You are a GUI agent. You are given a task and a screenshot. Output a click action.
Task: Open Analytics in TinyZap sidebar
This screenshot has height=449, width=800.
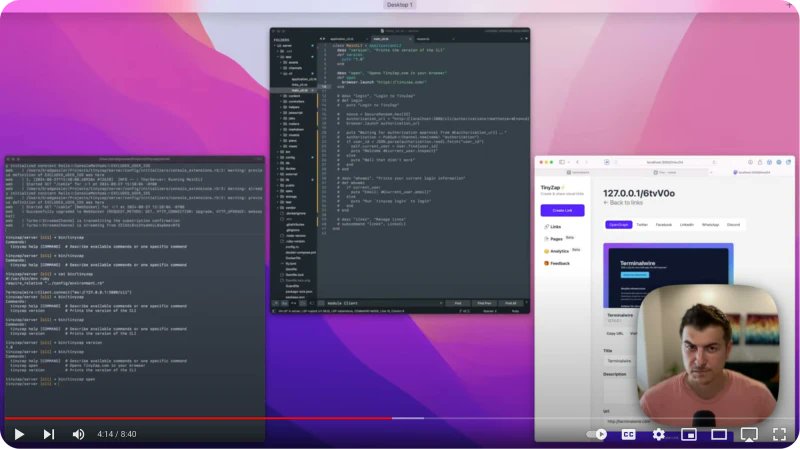560,251
